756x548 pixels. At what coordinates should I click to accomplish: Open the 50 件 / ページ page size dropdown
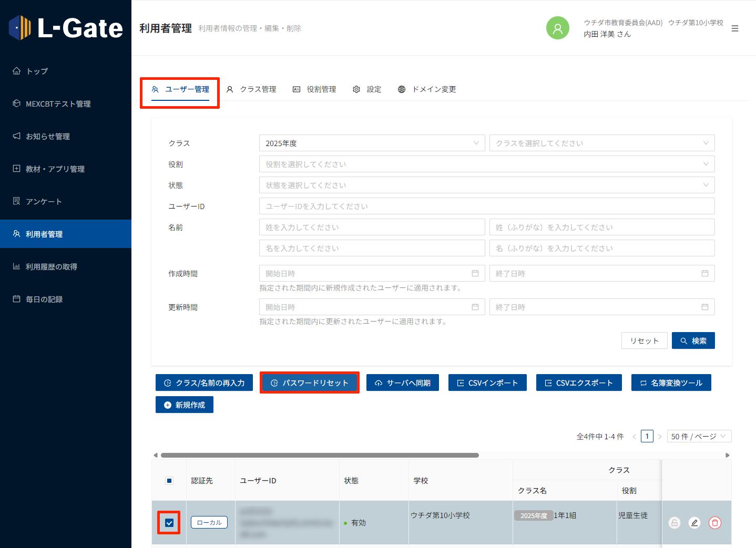(x=699, y=437)
